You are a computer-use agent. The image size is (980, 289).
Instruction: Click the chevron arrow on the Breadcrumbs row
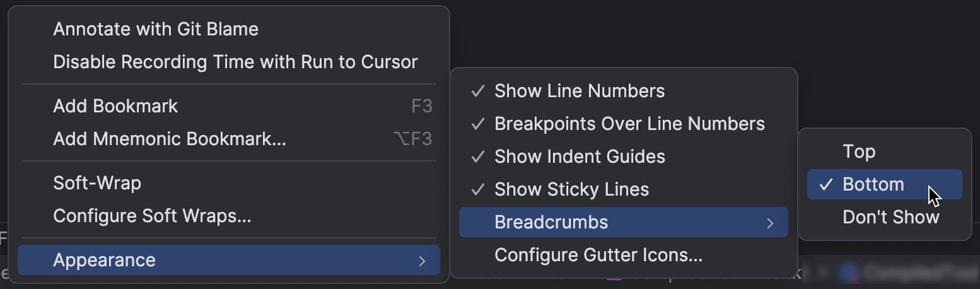pos(770,223)
